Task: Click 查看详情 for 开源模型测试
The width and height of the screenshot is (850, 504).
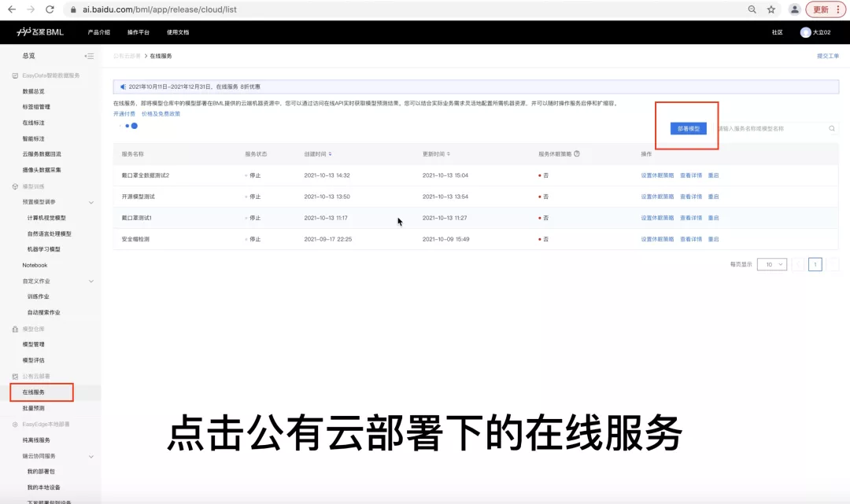Action: [691, 197]
